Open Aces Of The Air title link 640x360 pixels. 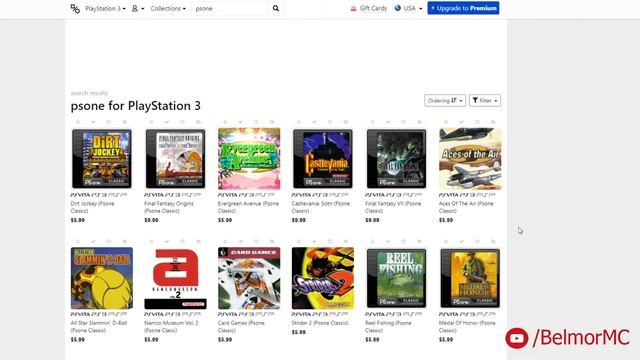coord(466,207)
